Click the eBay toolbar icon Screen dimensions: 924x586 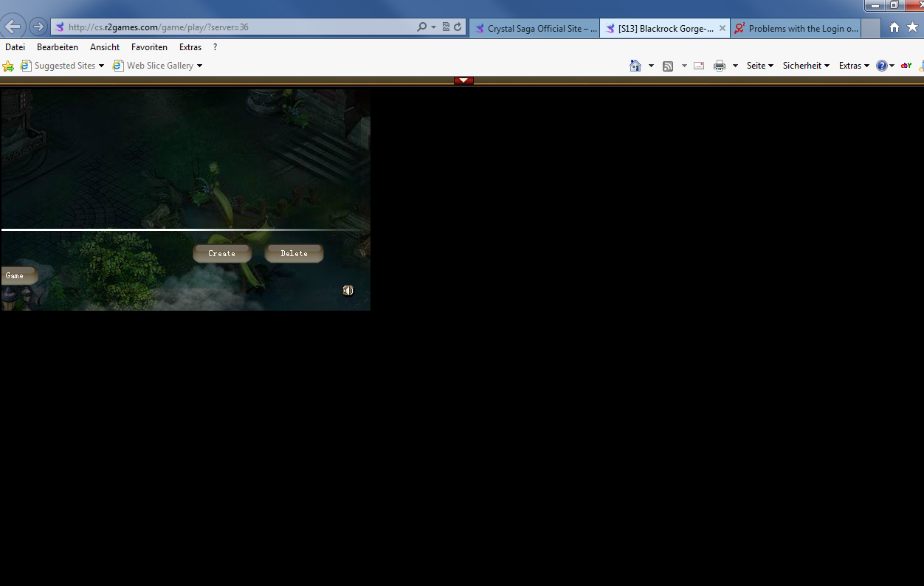tap(906, 66)
